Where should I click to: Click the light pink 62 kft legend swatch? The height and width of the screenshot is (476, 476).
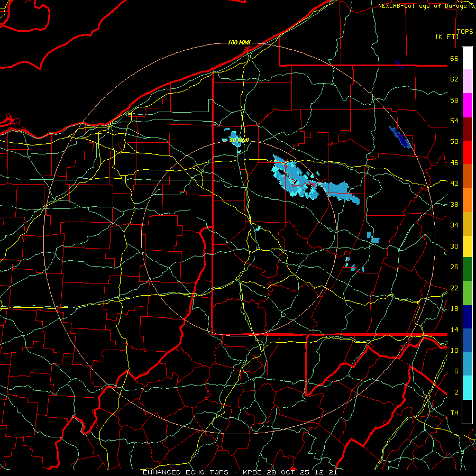tap(467, 81)
